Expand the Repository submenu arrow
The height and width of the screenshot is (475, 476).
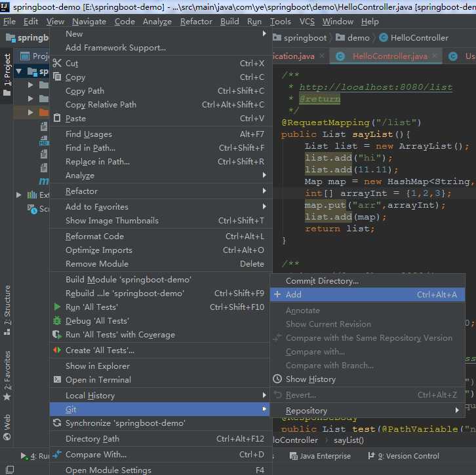(x=457, y=410)
